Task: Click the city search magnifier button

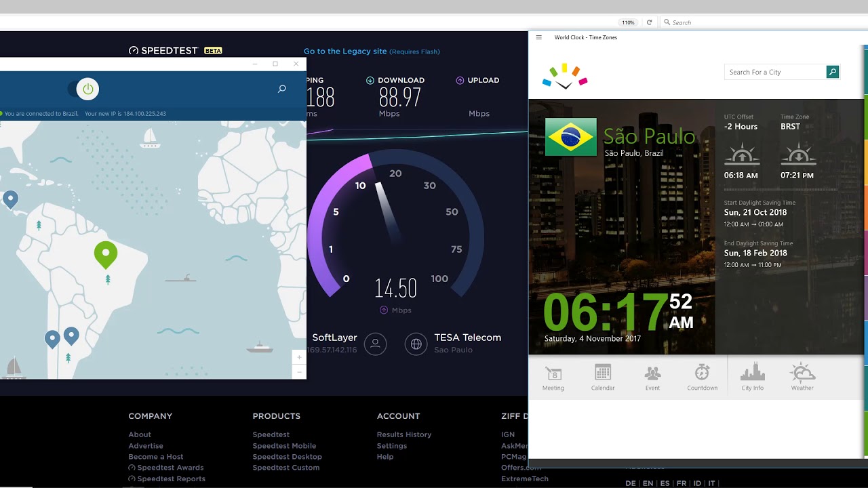Action: 833,72
